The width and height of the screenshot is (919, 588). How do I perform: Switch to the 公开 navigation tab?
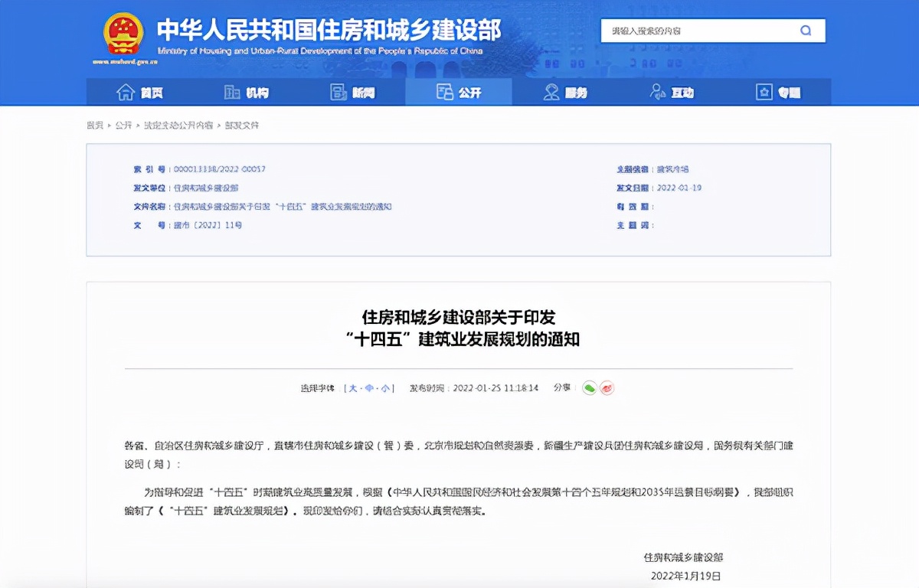click(x=459, y=91)
